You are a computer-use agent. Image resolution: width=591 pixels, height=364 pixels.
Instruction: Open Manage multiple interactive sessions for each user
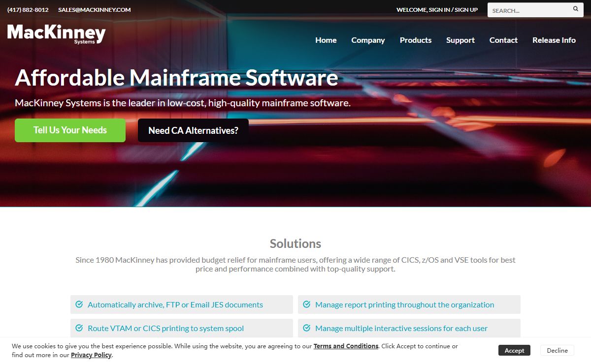tap(401, 328)
